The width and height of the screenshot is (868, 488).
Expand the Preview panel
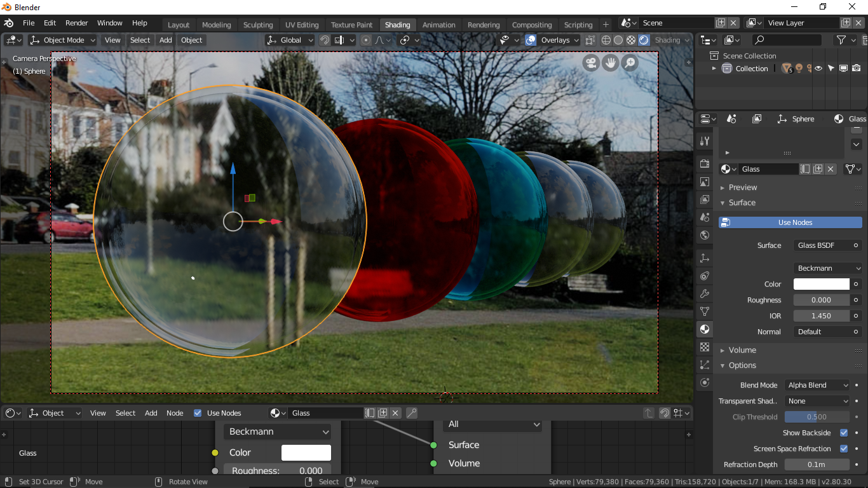click(x=743, y=187)
